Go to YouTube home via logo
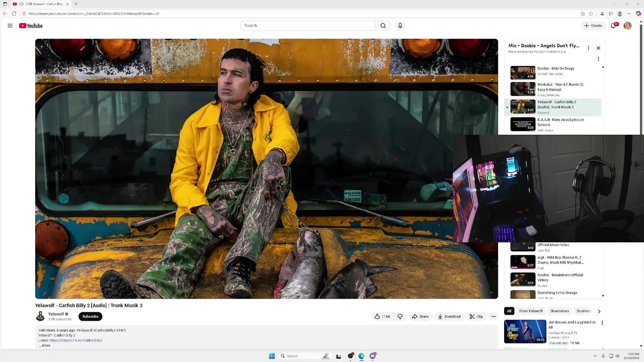644x362 pixels. [x=31, y=26]
